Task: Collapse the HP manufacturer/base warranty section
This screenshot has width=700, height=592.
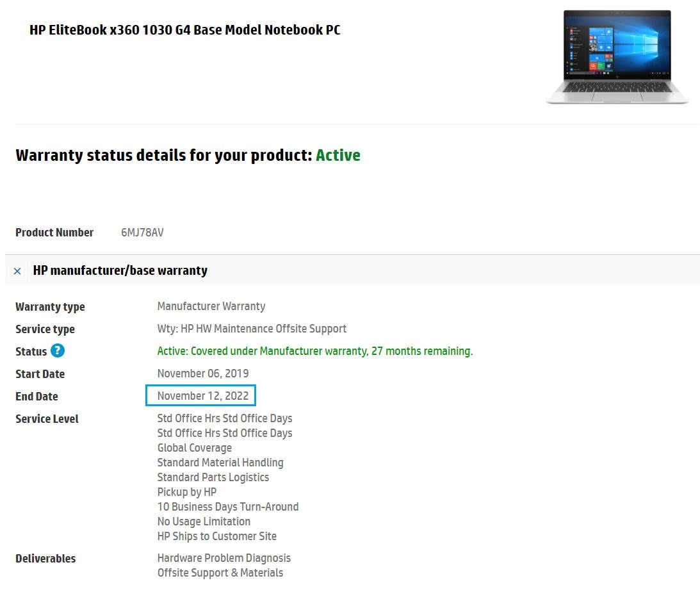Action: click(17, 271)
